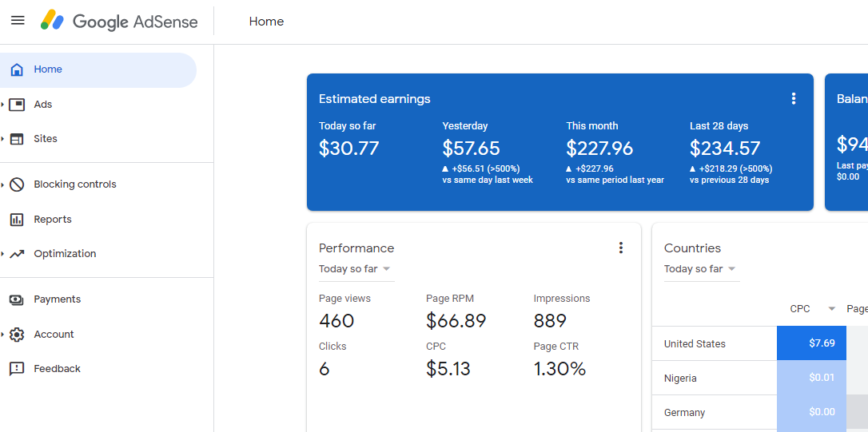The height and width of the screenshot is (432, 868).
Task: Click the Nigeria country row
Action: click(760, 378)
